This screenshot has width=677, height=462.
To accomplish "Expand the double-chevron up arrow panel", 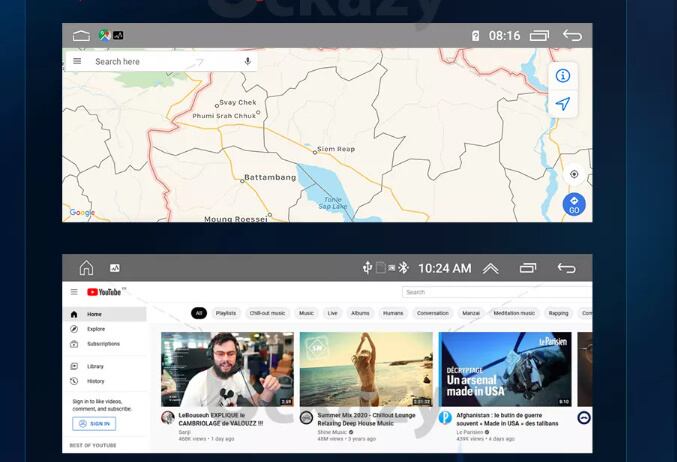I will 490,268.
